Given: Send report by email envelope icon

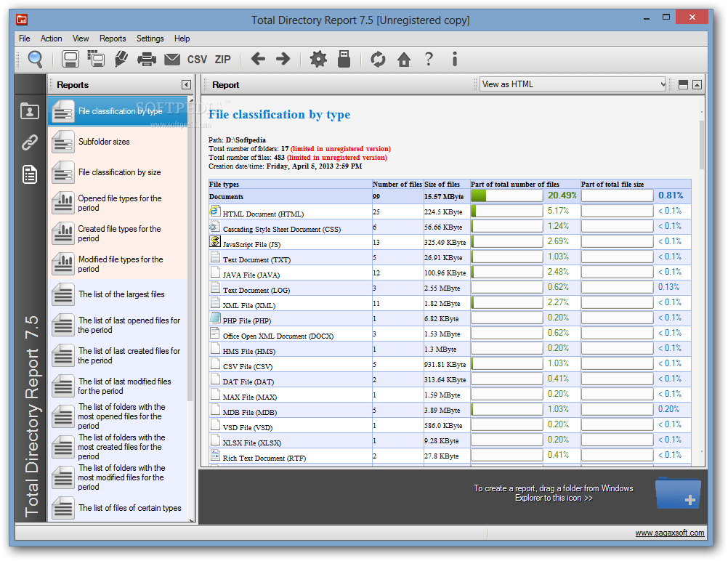Looking at the screenshot, I should (x=172, y=59).
